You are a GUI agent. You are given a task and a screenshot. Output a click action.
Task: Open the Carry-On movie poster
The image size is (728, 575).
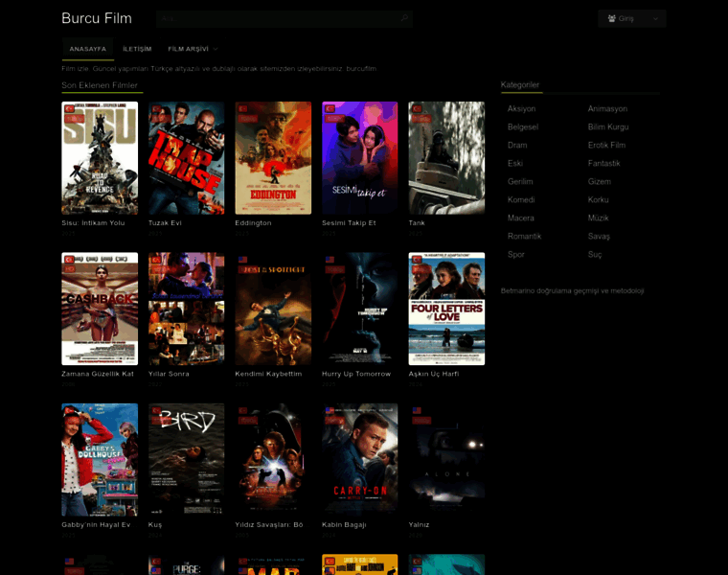[360, 460]
